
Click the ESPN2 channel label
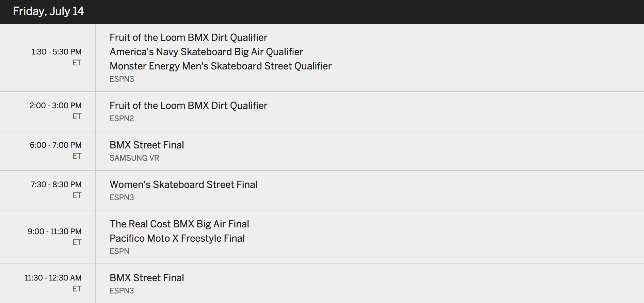(122, 118)
